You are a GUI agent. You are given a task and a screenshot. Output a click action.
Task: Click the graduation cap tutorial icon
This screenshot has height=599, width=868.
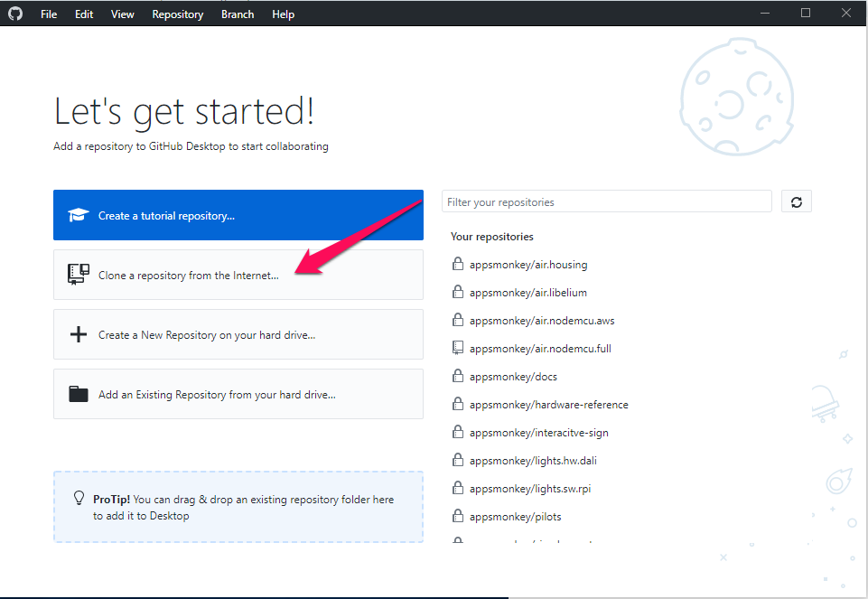[78, 215]
